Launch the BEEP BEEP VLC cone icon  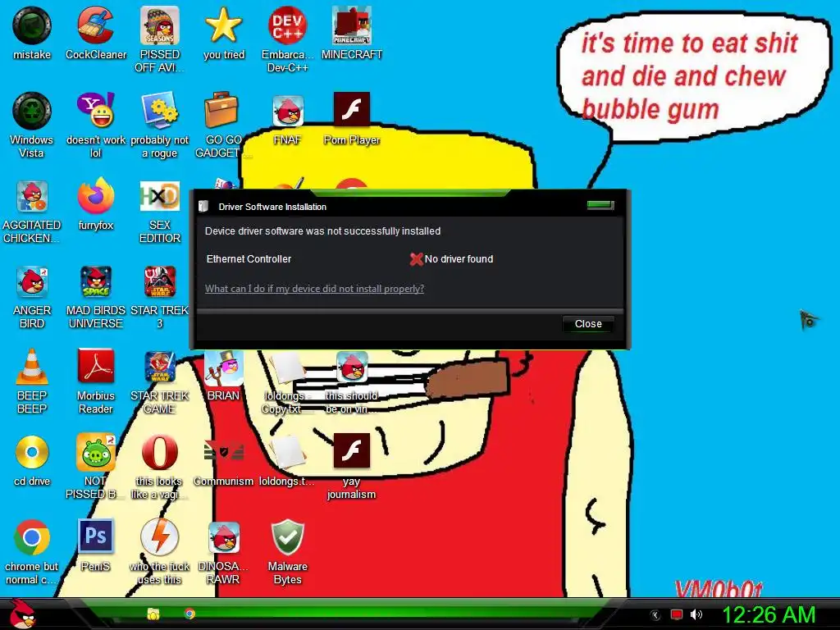(x=32, y=367)
